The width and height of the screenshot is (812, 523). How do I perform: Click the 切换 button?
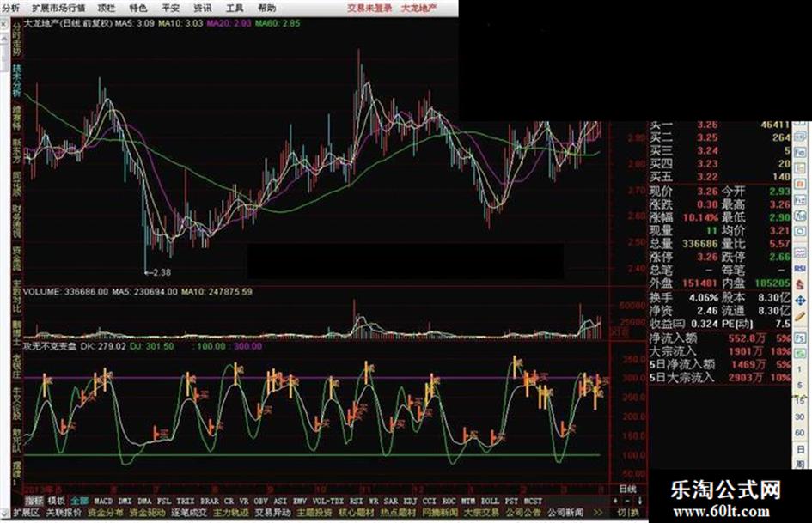pyautogui.click(x=628, y=513)
